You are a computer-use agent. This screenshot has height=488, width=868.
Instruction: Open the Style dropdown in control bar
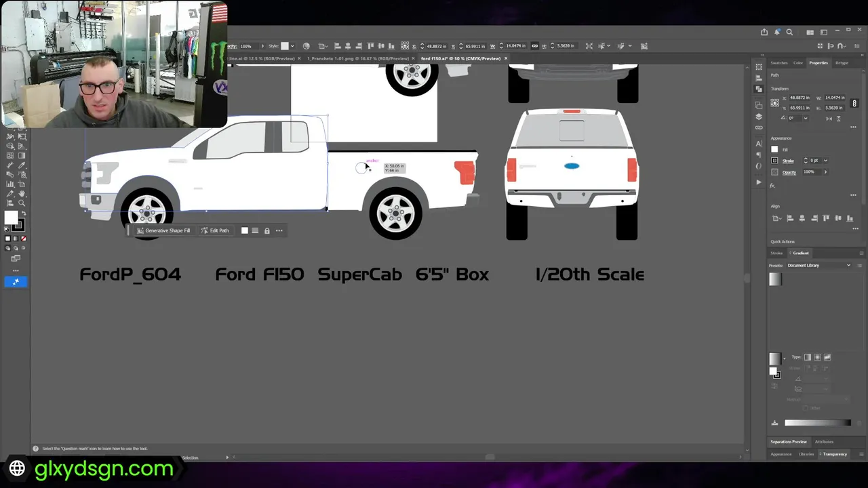292,46
